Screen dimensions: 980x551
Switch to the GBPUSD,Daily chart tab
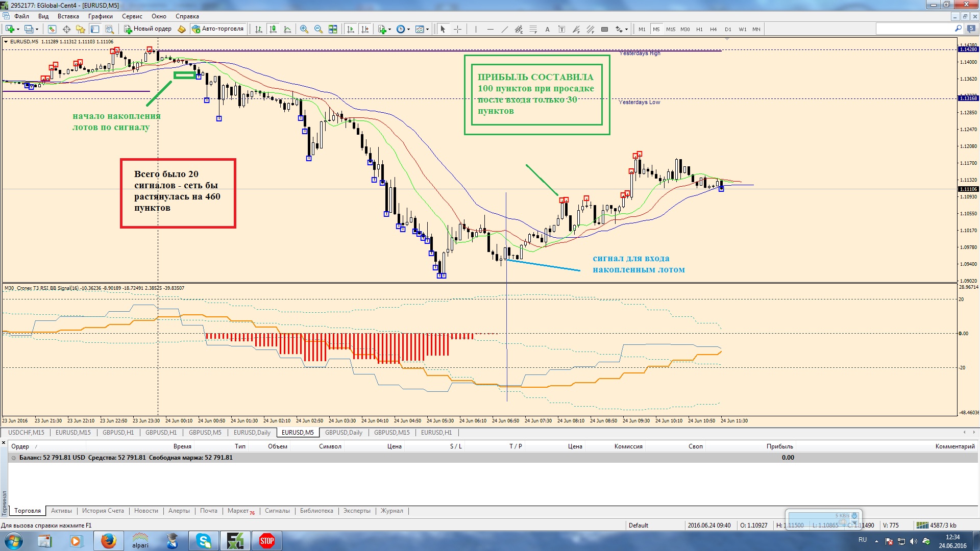click(x=344, y=433)
